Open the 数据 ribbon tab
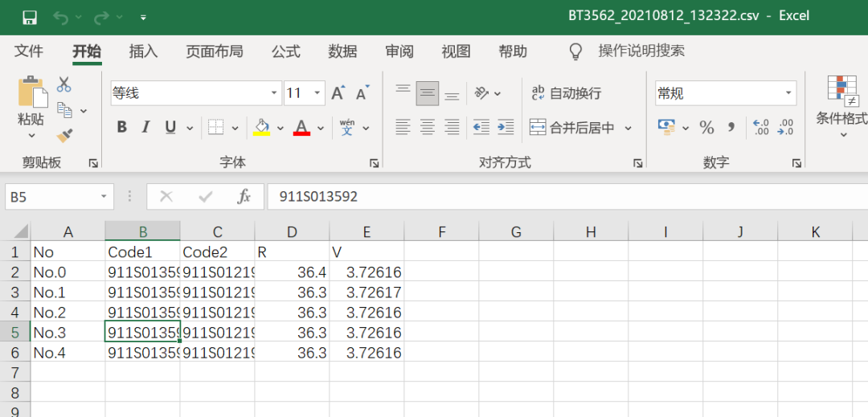The image size is (868, 417). point(342,51)
